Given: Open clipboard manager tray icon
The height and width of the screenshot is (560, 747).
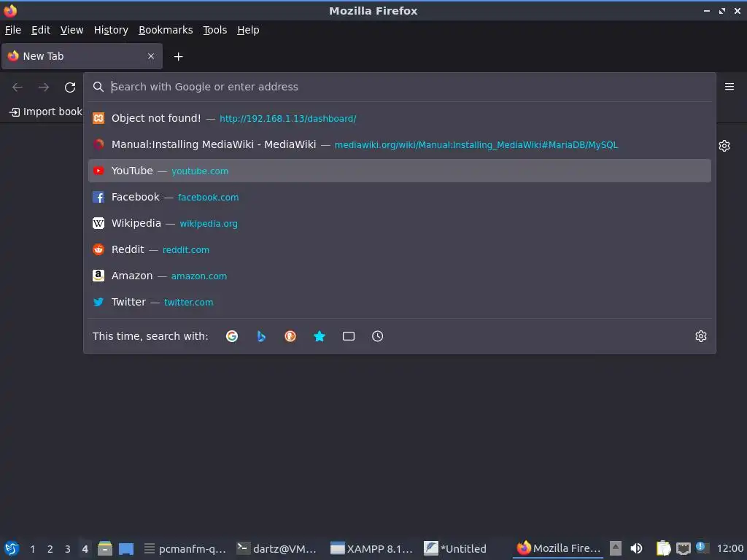Looking at the screenshot, I should (663, 548).
